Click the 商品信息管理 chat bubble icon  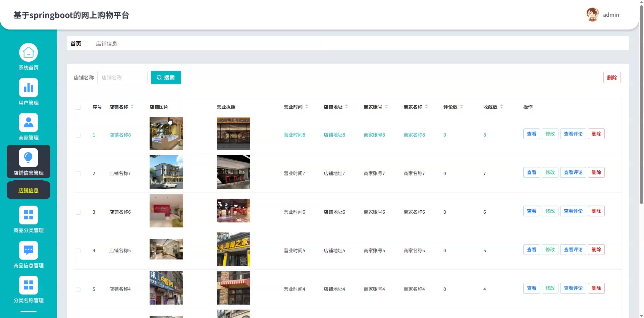click(29, 250)
